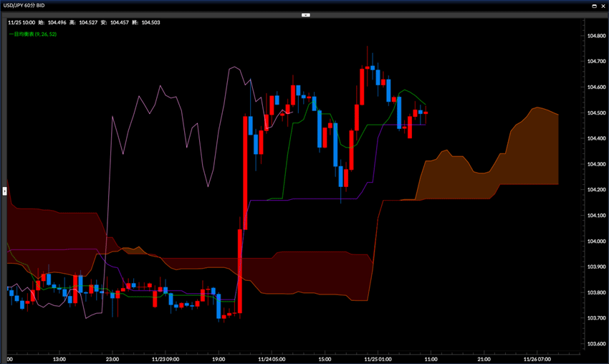Click the 104.000 price axis label
The height and width of the screenshot is (364, 609).
pos(596,241)
